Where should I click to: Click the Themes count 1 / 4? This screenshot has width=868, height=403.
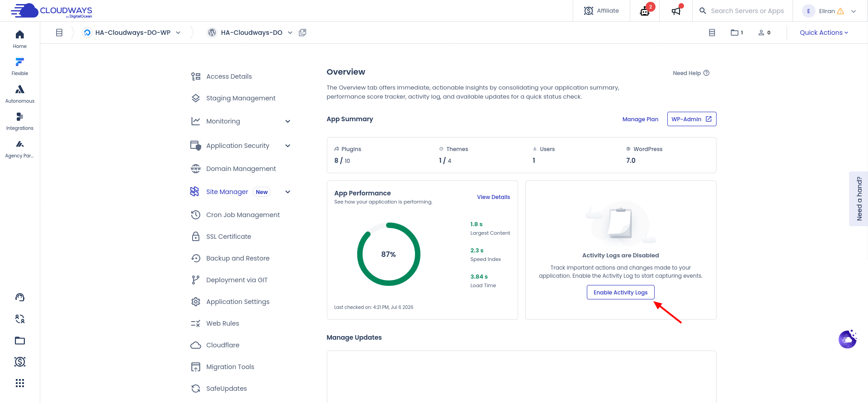[445, 161]
